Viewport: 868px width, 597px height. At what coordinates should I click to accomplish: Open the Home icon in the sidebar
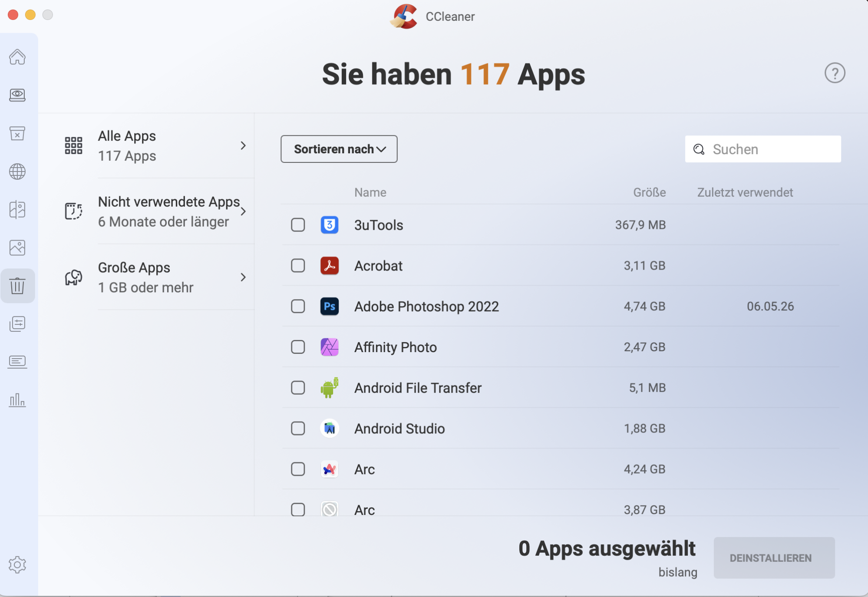[17, 57]
